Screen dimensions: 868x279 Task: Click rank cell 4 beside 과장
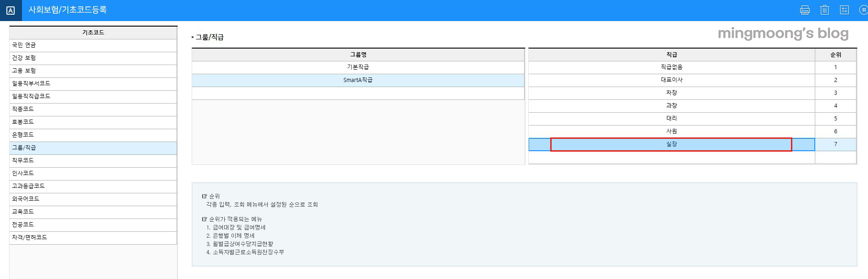pos(835,106)
